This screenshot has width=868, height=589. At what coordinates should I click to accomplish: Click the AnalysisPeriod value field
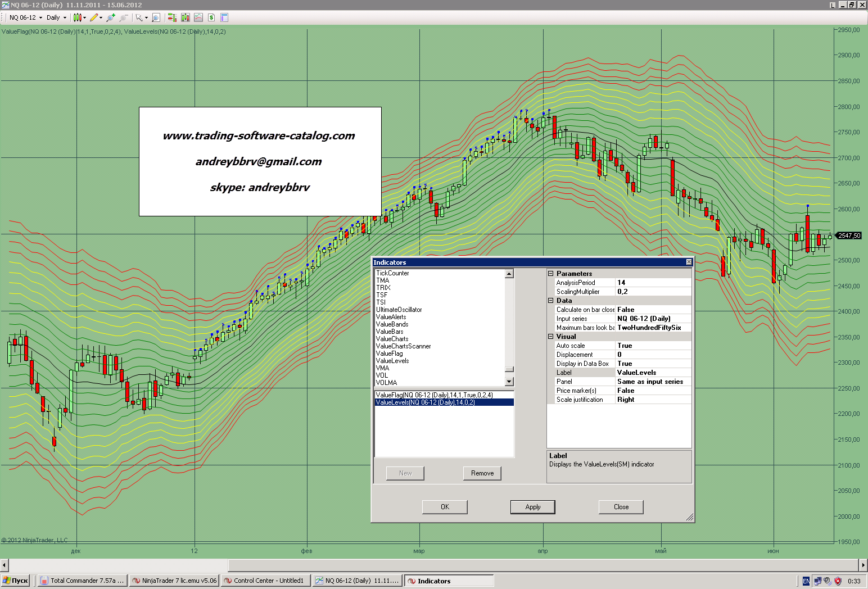pyautogui.click(x=653, y=283)
